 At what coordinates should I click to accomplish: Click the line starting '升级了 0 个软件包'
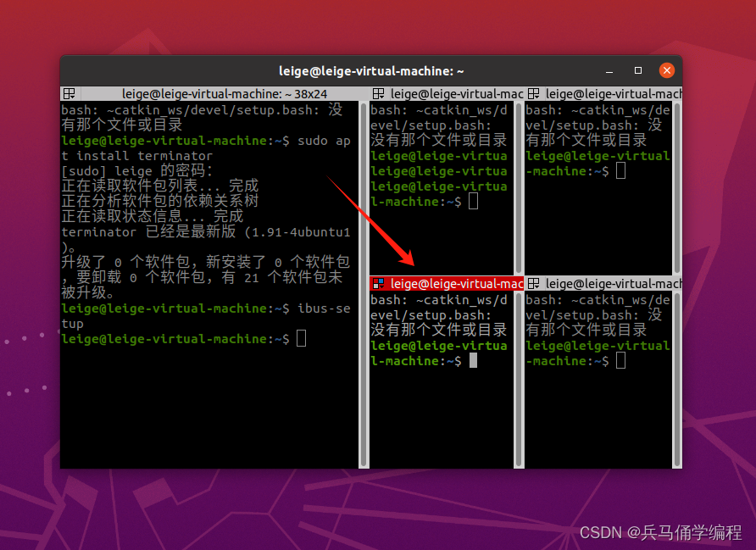pyautogui.click(x=206, y=262)
